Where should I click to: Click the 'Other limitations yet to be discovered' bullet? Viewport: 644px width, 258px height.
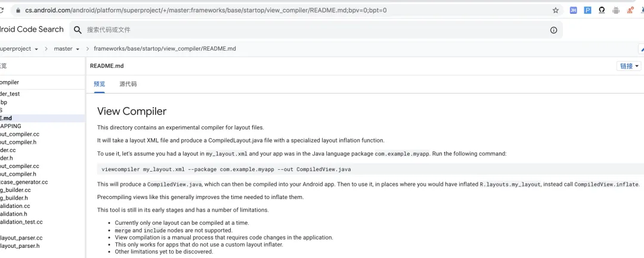(164, 251)
